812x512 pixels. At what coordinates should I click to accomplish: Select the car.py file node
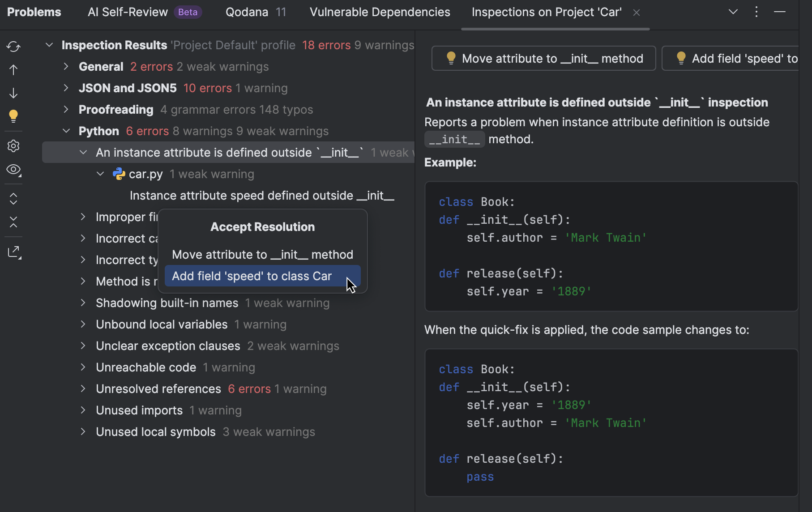tap(145, 174)
